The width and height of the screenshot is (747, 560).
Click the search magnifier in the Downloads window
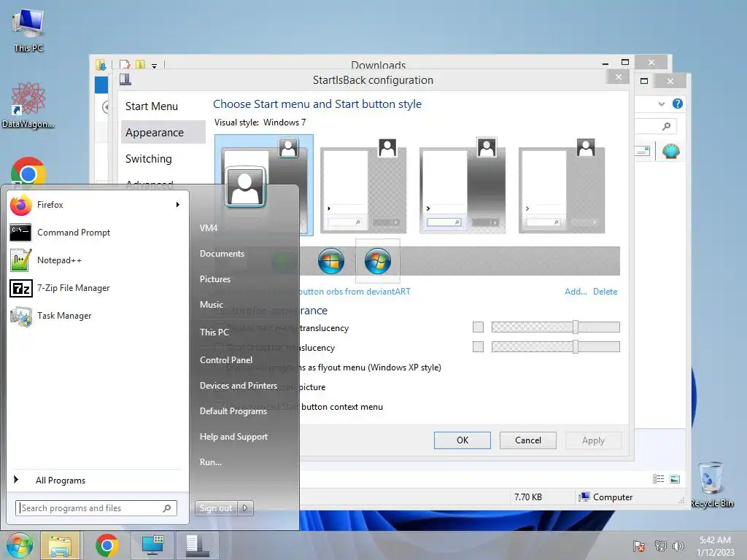pyautogui.click(x=667, y=126)
